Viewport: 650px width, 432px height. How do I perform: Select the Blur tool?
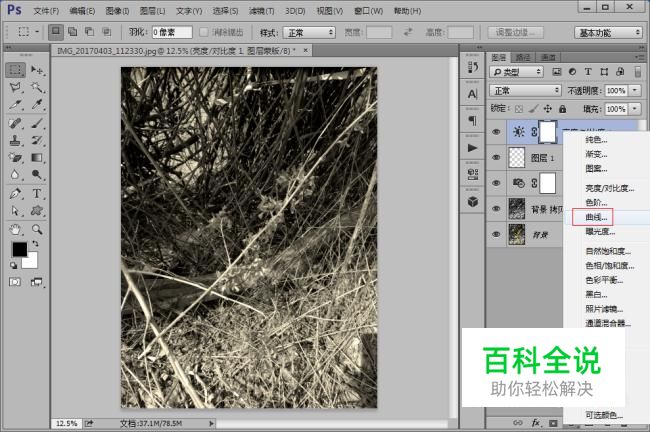coord(15,175)
